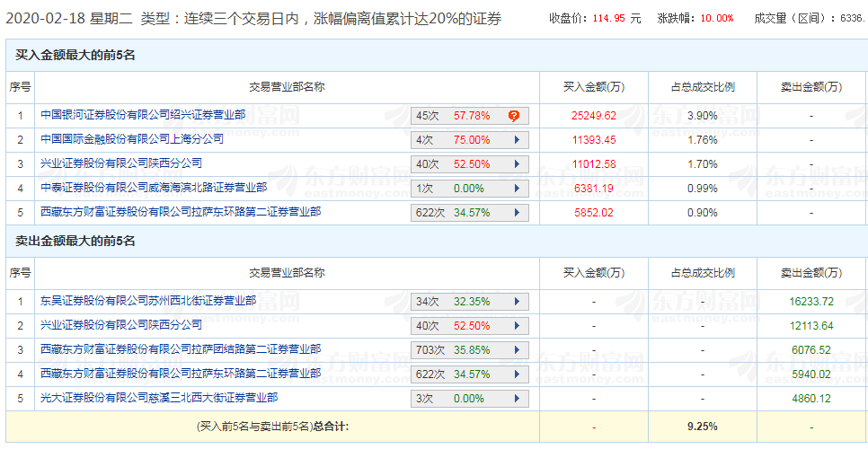Click the arrow icon beside 703次 35.85%

pyautogui.click(x=517, y=350)
